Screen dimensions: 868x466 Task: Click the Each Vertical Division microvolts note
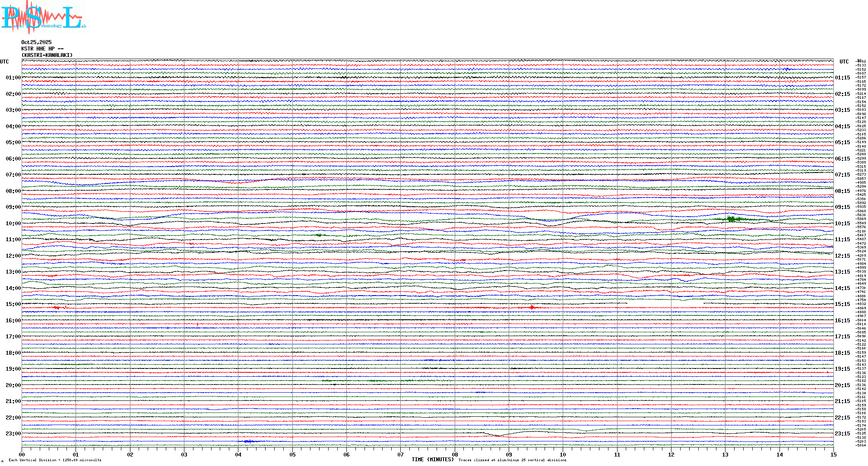pyautogui.click(x=55, y=460)
